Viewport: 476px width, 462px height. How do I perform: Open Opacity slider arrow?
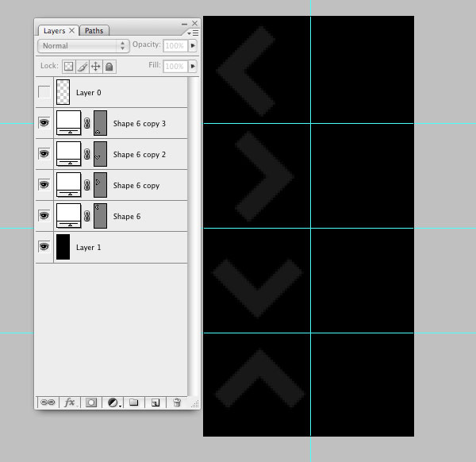click(193, 46)
